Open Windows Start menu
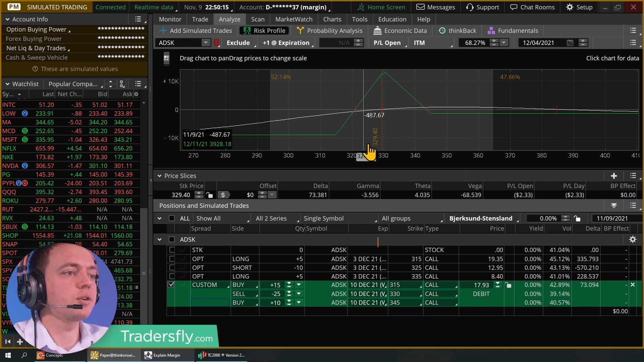The height and width of the screenshot is (362, 644). click(x=8, y=355)
